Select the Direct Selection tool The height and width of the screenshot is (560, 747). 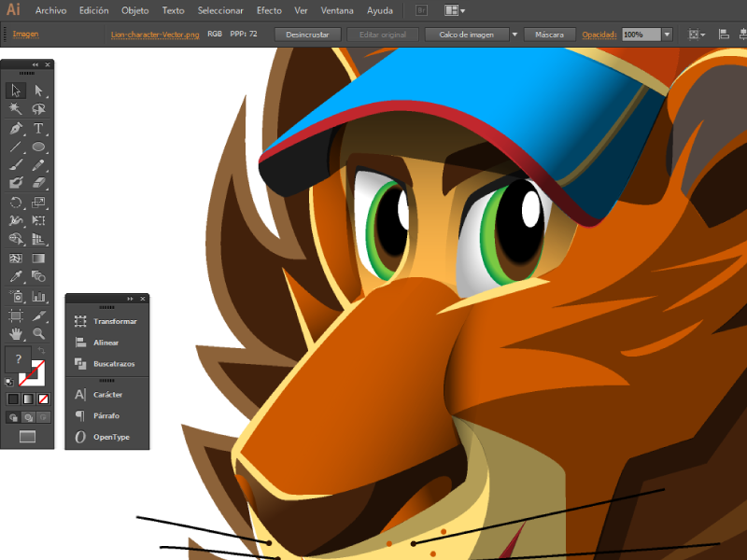(38, 91)
